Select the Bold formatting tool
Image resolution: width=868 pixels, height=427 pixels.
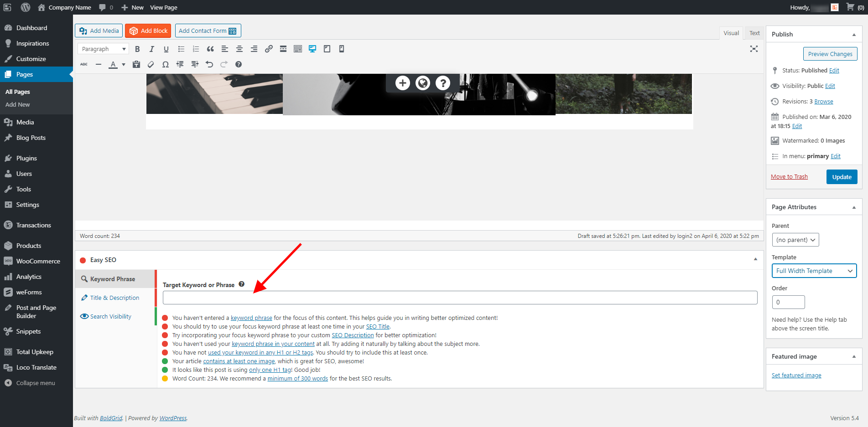tap(137, 49)
